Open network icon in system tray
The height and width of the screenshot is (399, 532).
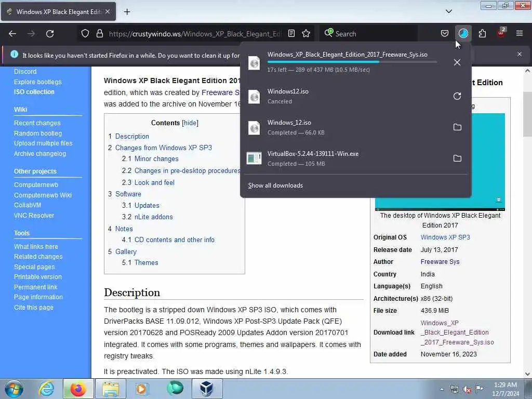click(454, 390)
